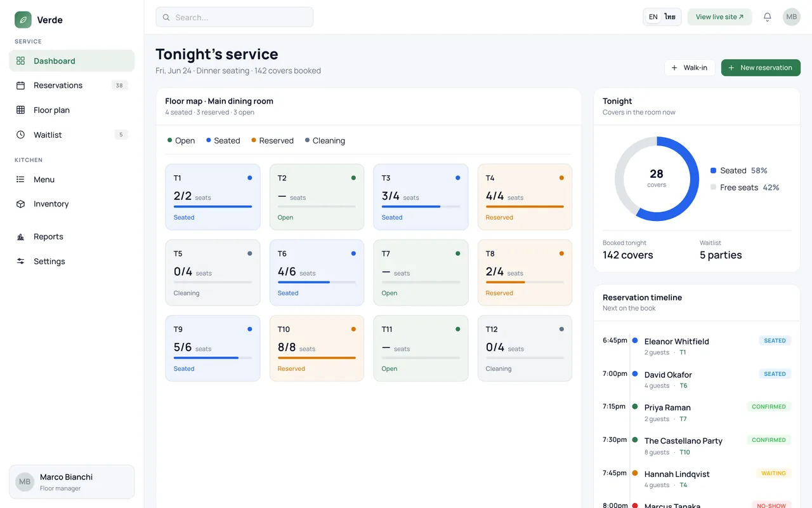The width and height of the screenshot is (812, 508).
Task: Click the Inventory box icon
Action: (20, 204)
